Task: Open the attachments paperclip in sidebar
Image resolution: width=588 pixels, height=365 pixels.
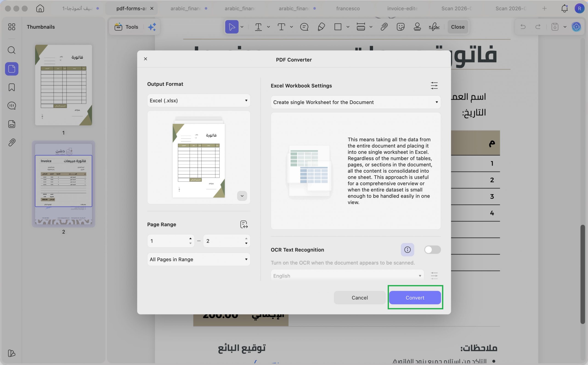Action: click(x=11, y=143)
